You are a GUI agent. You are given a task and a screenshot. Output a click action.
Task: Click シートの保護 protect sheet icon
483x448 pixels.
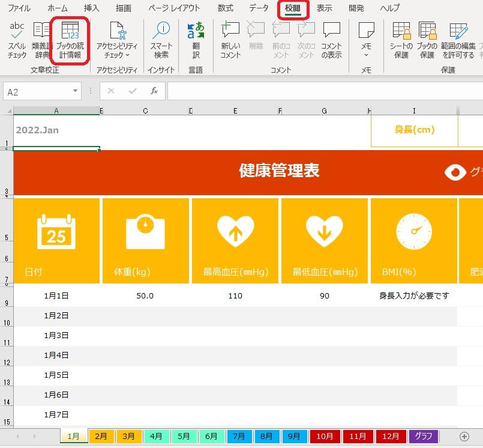[401, 40]
